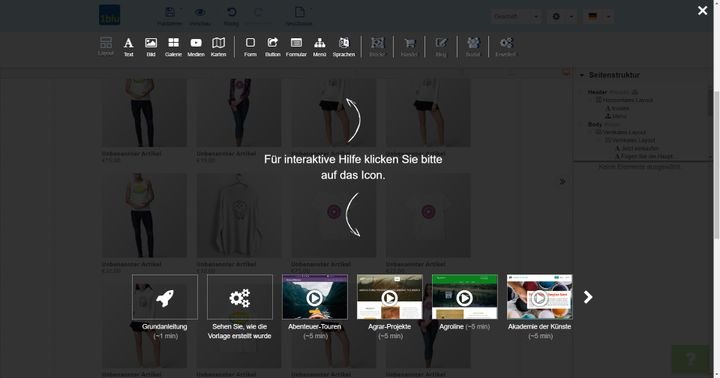Click the undo arrow icon

231,12
